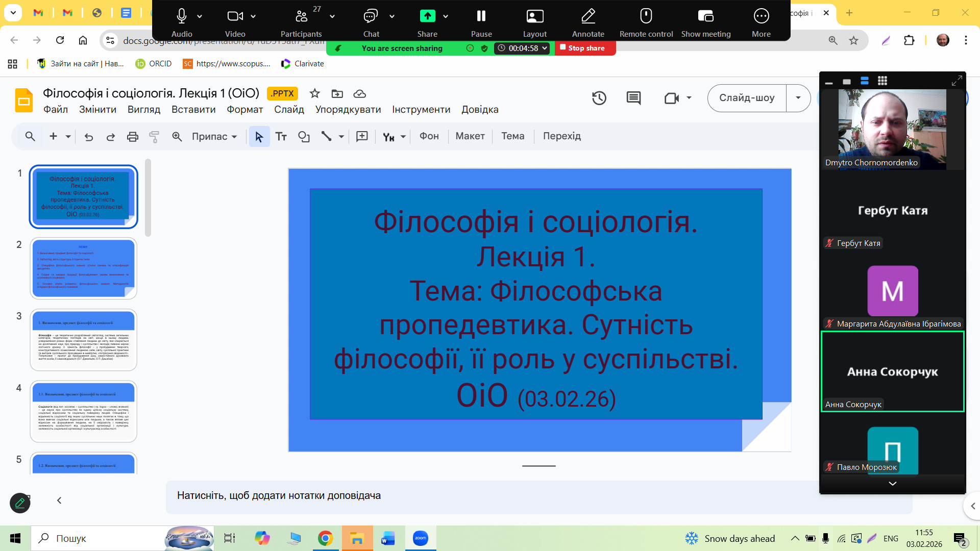Screen dimensions: 980x551
Task: Open the comments panel icon
Action: click(x=633, y=98)
